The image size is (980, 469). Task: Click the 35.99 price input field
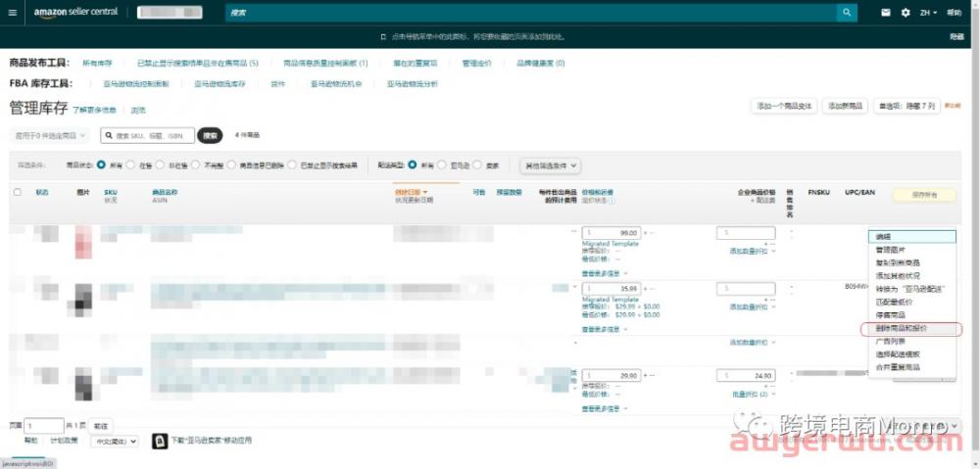(x=611, y=289)
